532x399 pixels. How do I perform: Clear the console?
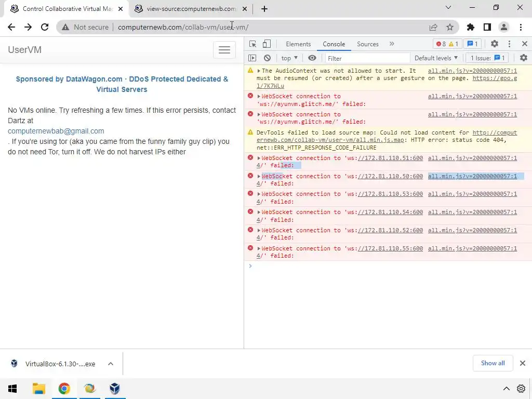tap(268, 58)
